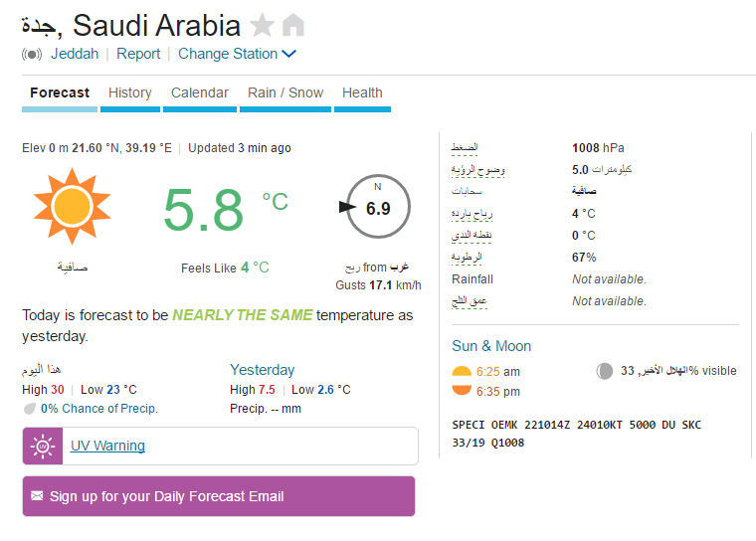Click the station broadcast signal icon
756x541 pixels.
click(x=32, y=54)
